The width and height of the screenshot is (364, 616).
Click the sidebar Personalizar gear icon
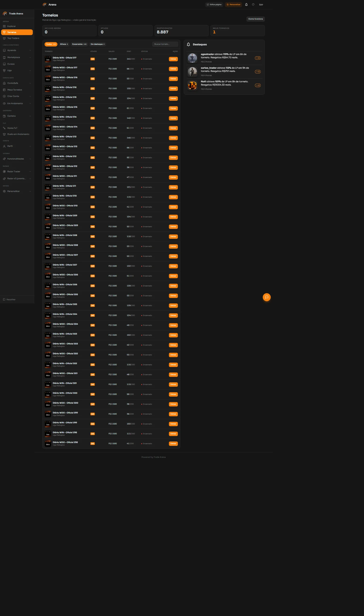click(4, 191)
